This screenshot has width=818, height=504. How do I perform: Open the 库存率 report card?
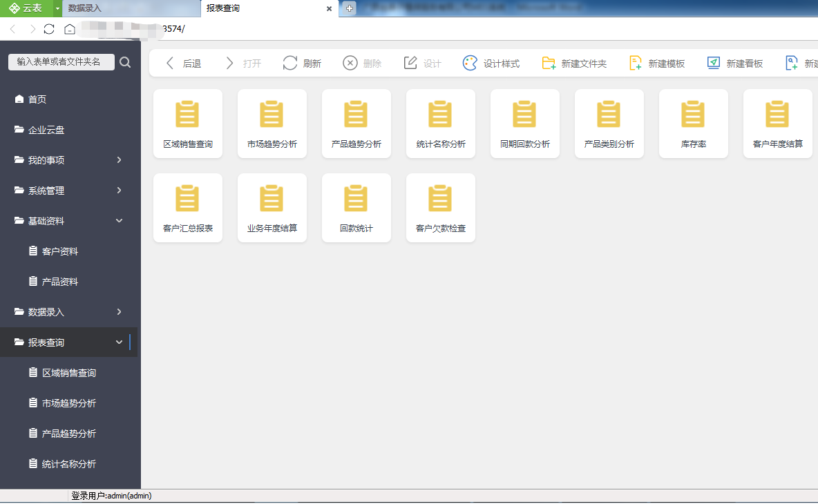pyautogui.click(x=694, y=124)
